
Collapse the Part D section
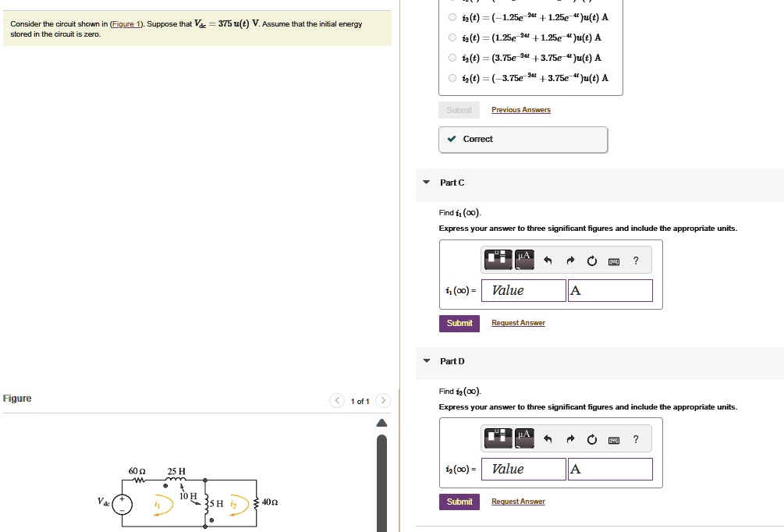(427, 360)
